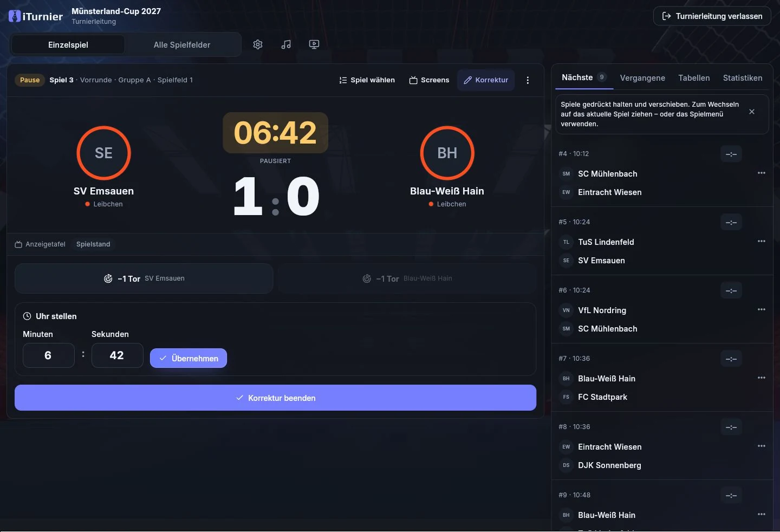Open the Statistiken tab
The height and width of the screenshot is (532, 780).
[x=743, y=78]
